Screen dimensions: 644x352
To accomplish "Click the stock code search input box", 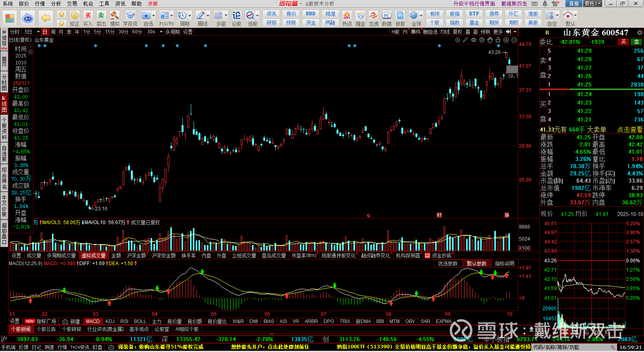I will (x=572, y=347).
